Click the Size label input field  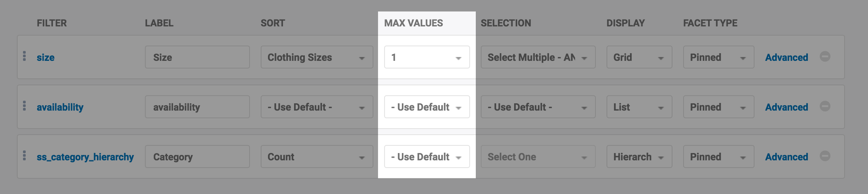tap(197, 57)
